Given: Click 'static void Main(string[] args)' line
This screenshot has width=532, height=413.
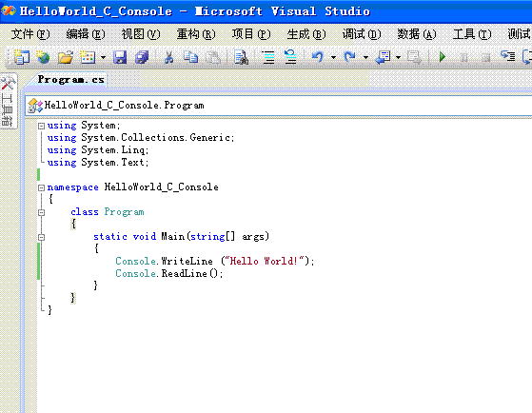Looking at the screenshot, I should click(181, 236).
